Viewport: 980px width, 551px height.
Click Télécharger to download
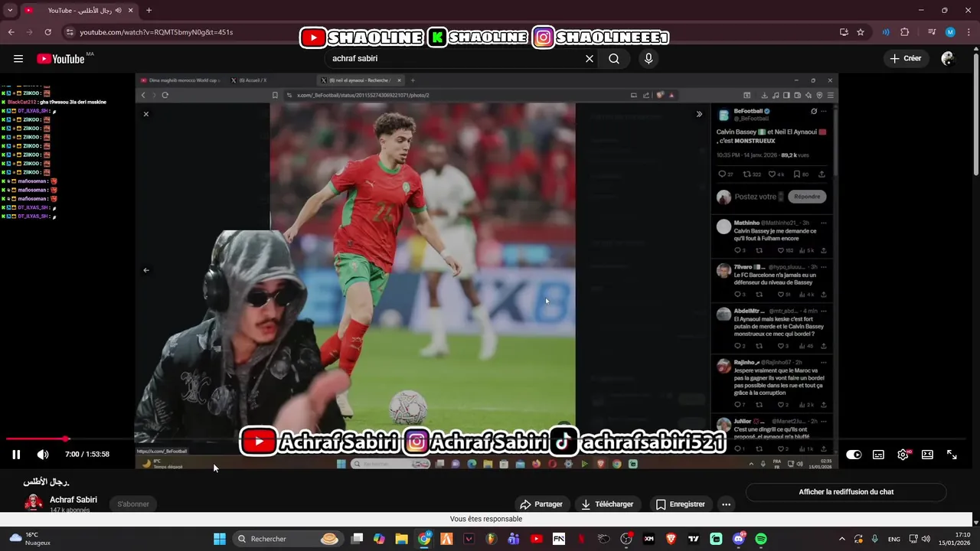(x=607, y=504)
